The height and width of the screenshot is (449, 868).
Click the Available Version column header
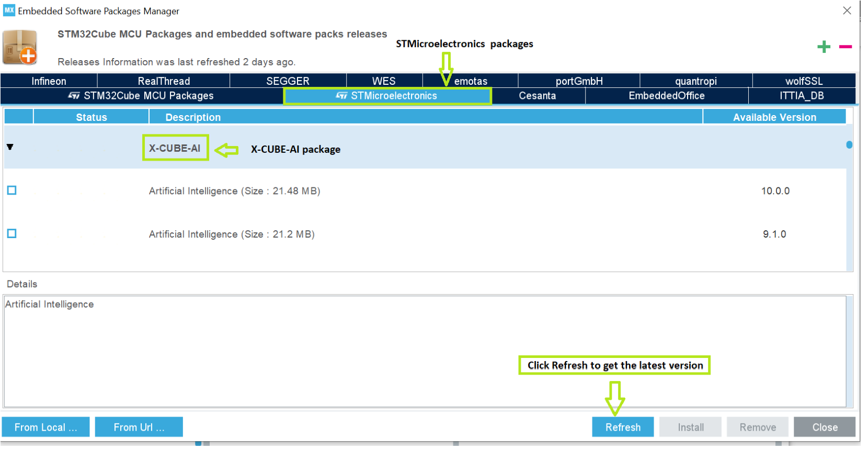[774, 117]
